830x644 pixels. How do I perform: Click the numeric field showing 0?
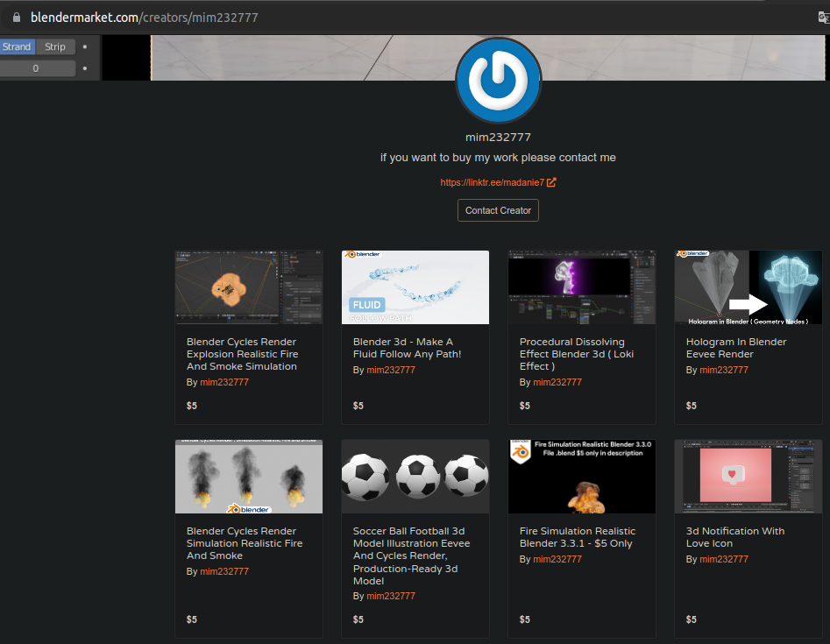36,67
